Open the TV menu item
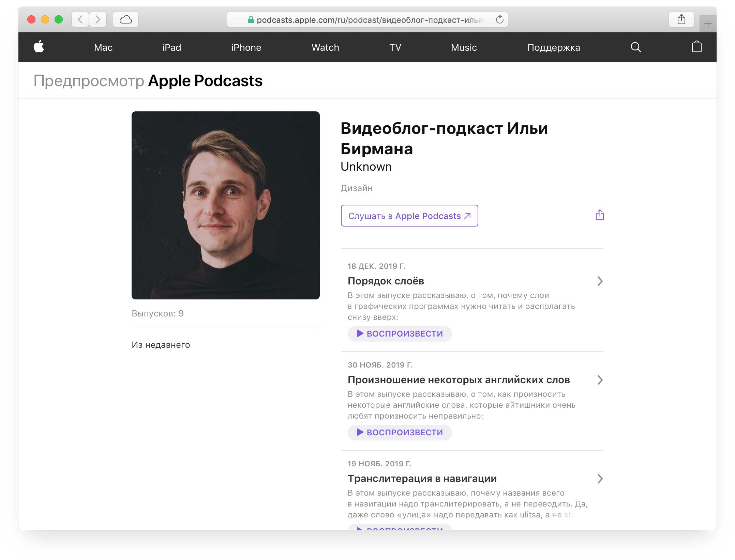The height and width of the screenshot is (560, 735). point(395,47)
